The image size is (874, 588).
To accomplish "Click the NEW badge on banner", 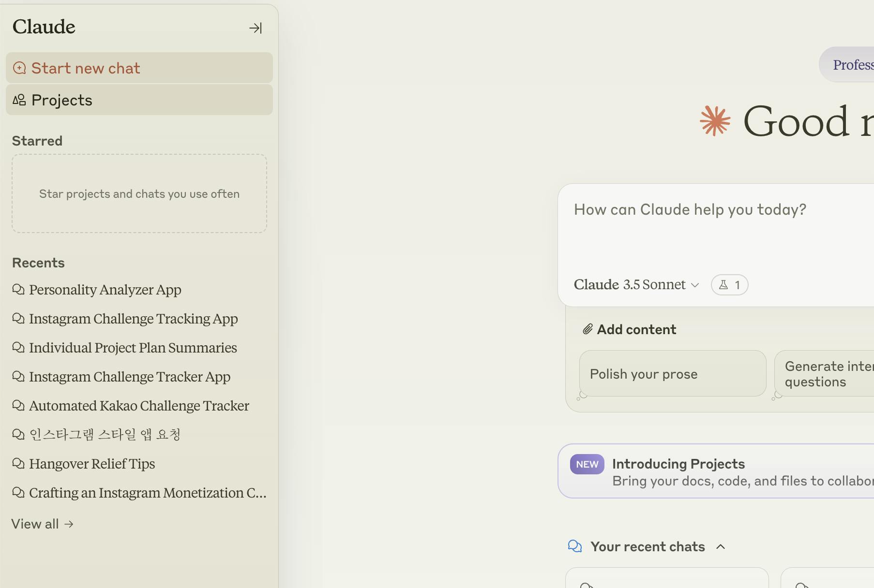I will pyautogui.click(x=587, y=464).
